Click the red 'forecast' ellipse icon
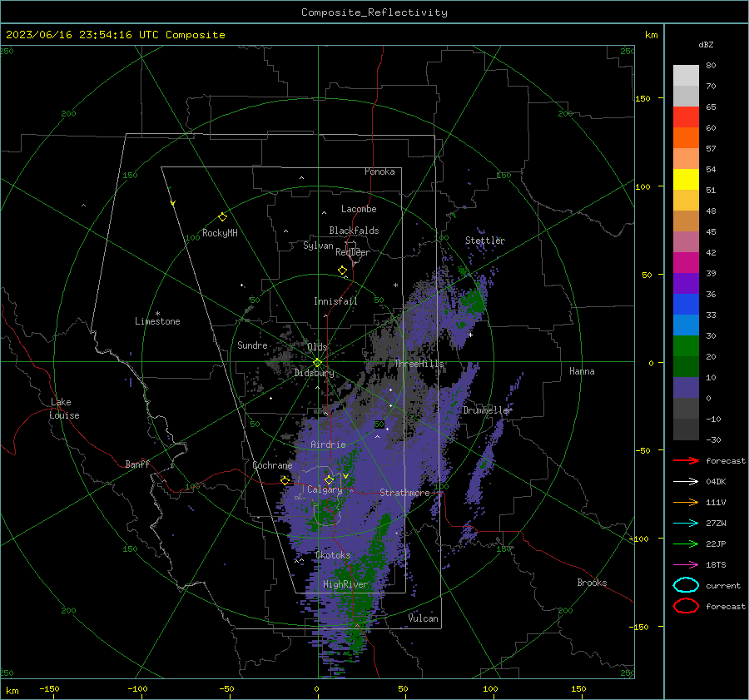This screenshot has width=749, height=700. tap(686, 606)
